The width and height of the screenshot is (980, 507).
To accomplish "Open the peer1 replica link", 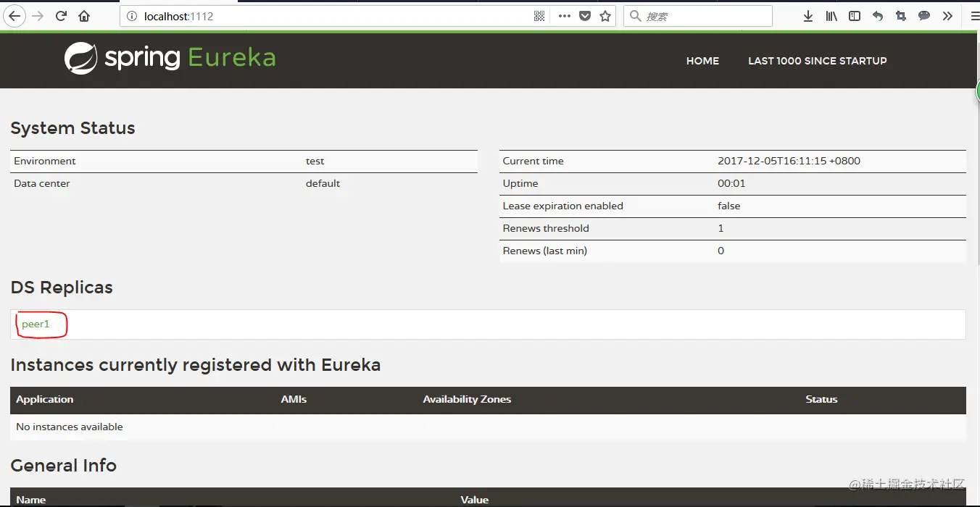I will click(x=36, y=324).
